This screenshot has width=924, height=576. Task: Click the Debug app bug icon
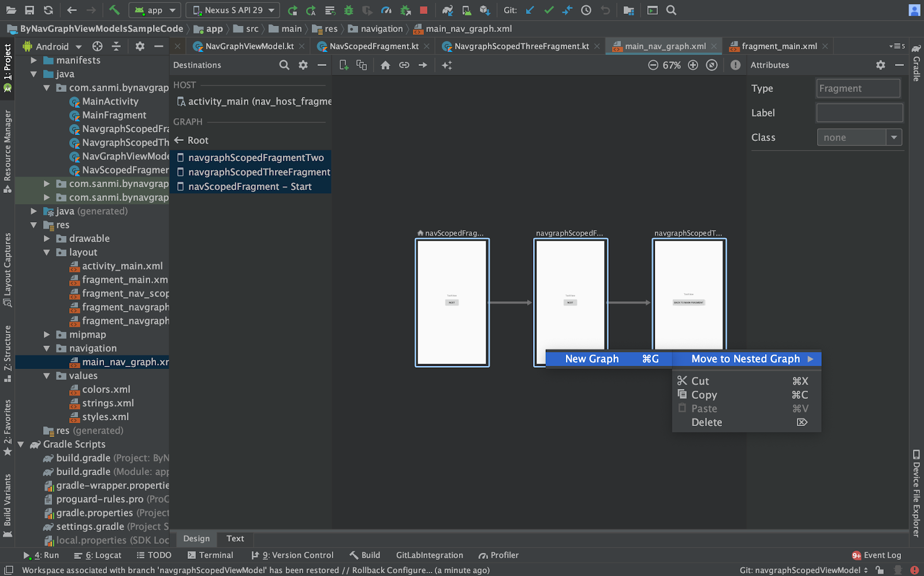pos(348,10)
